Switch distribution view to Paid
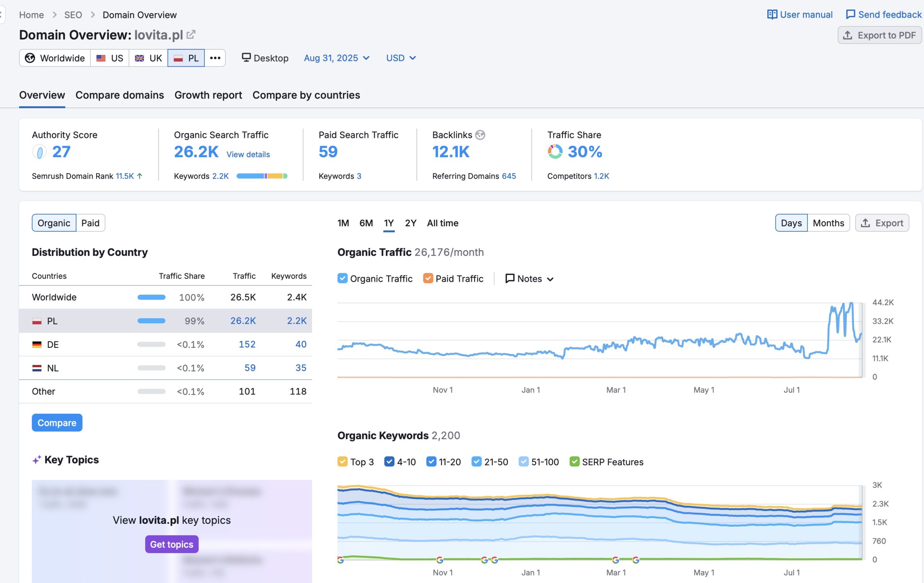This screenshot has width=924, height=583. coord(90,223)
